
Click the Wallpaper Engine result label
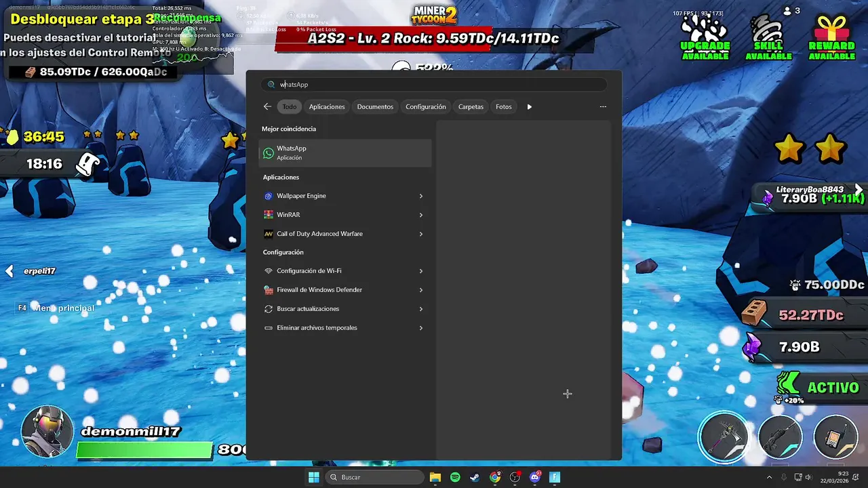point(301,196)
